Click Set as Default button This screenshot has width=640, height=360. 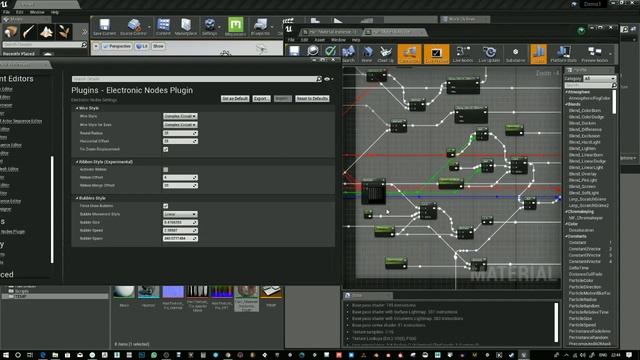pos(235,99)
